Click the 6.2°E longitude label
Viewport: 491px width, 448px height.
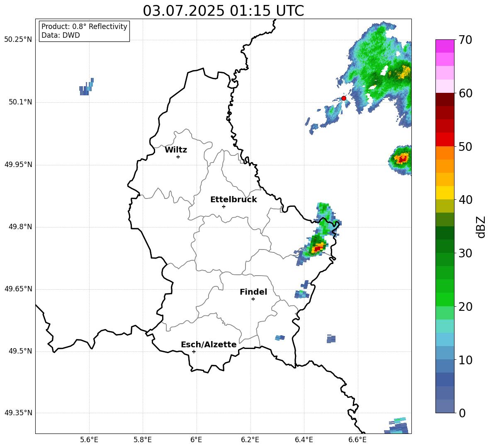[250, 440]
